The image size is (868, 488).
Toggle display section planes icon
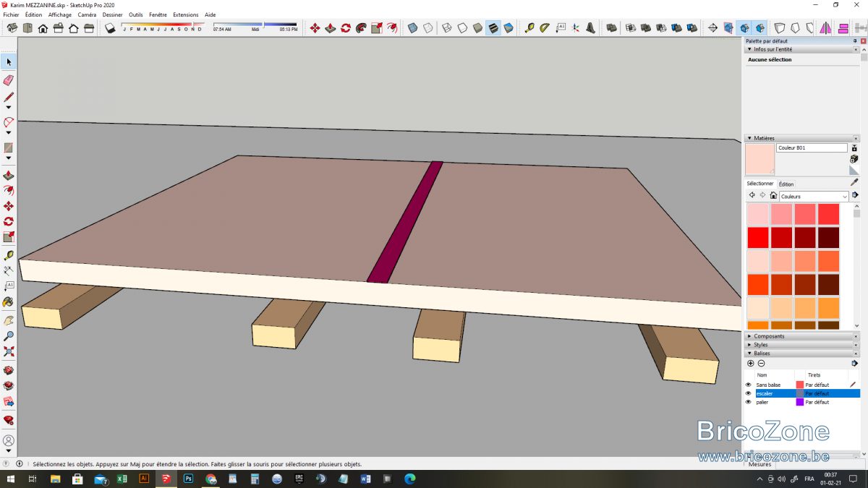[x=728, y=28]
